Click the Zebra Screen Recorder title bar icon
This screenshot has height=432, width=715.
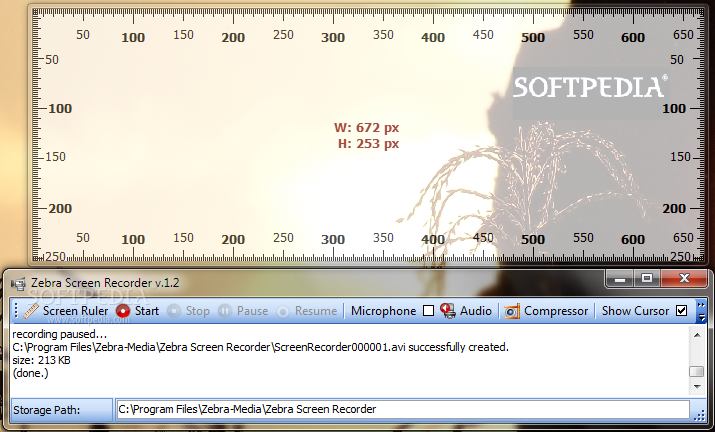pos(17,283)
